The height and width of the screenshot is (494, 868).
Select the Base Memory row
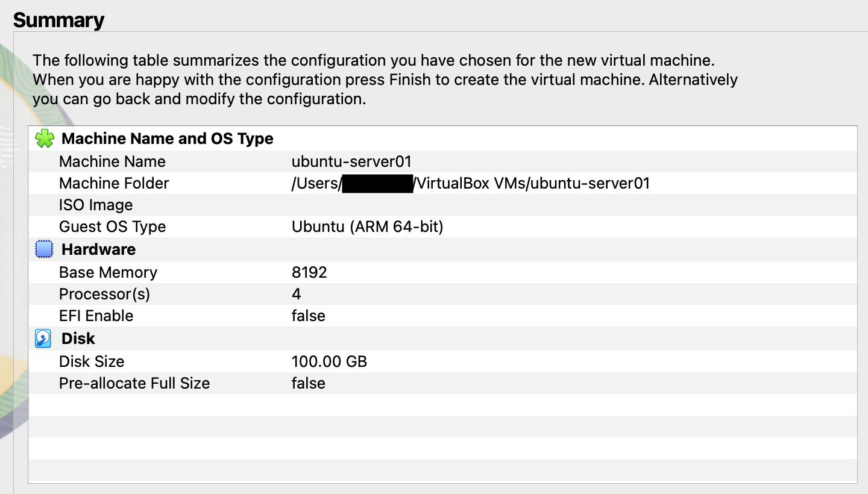pos(442,272)
